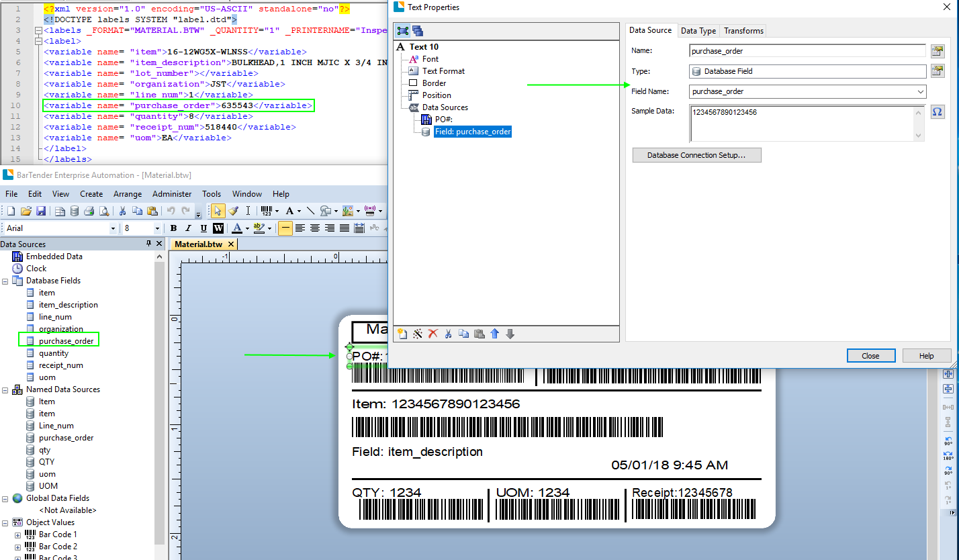Expand the Bar Code 2 node
Viewport: 959px width, 560px height.
(17, 547)
